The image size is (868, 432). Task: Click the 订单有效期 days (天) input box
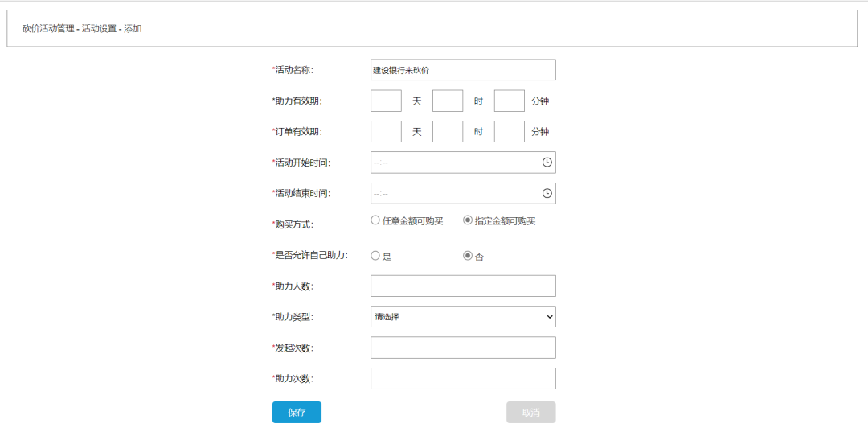point(386,132)
